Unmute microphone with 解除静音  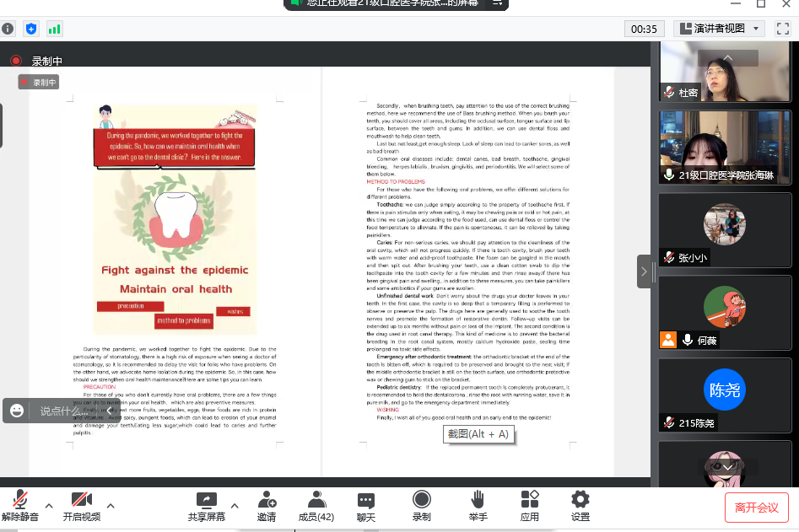20,506
